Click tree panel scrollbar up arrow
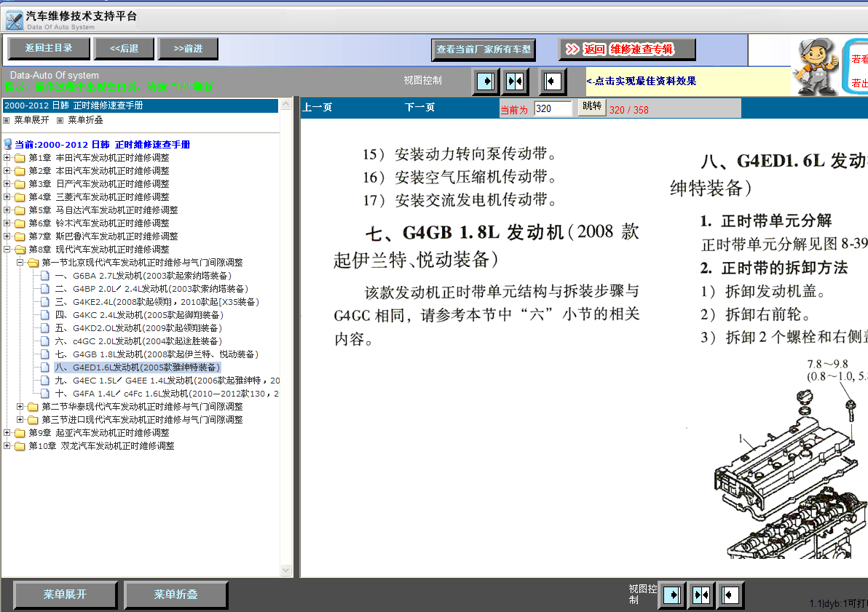Image resolution: width=868 pixels, height=612 pixels. (x=285, y=104)
